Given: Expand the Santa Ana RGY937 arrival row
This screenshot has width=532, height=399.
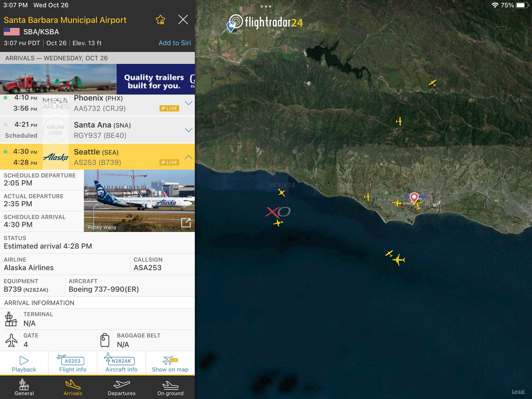Looking at the screenshot, I should 188,130.
